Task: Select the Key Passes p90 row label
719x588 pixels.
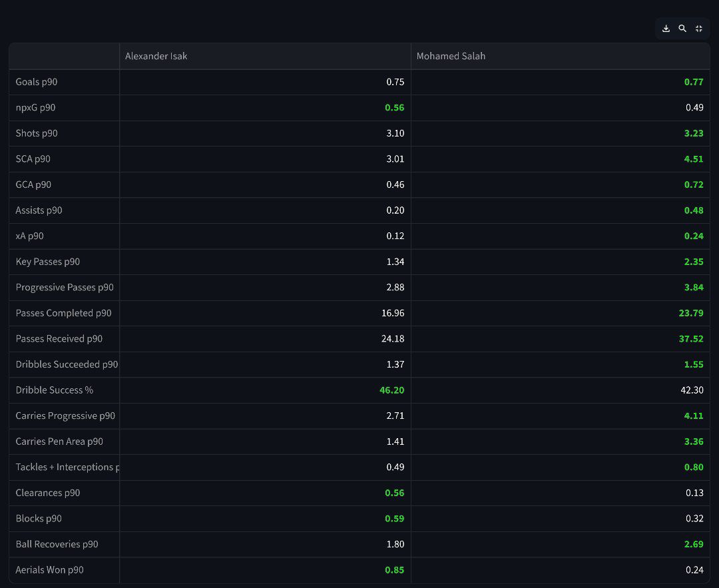Action: (48, 262)
